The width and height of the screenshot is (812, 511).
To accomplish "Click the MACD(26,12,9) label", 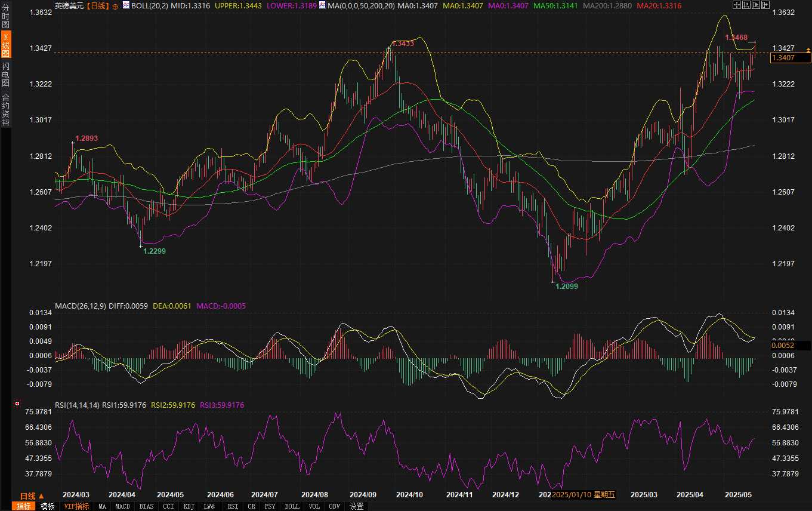I will pos(80,306).
